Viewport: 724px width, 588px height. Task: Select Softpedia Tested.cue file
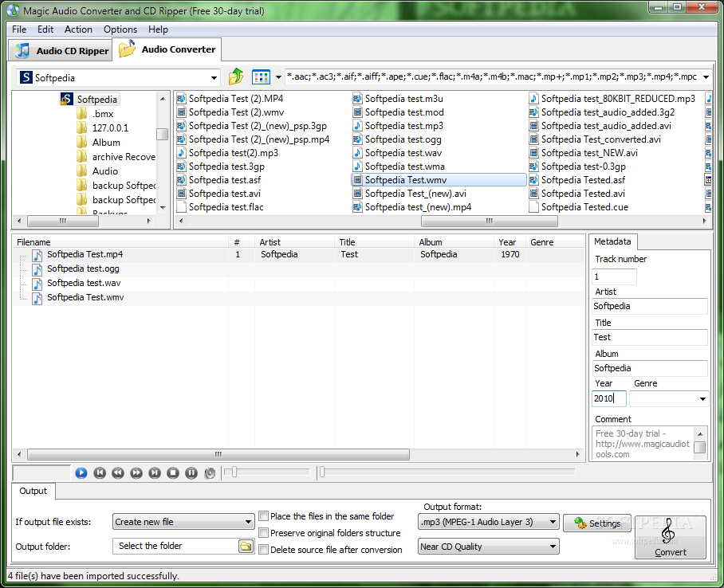(579, 207)
